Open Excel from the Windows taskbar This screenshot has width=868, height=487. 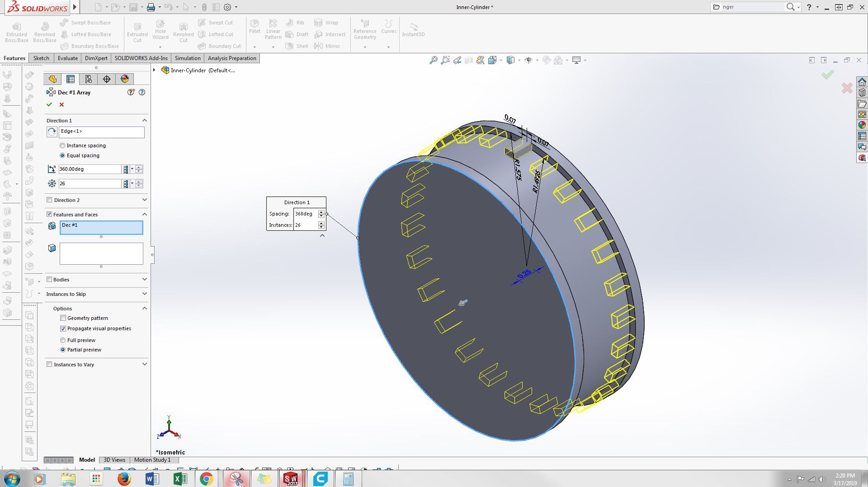point(179,478)
